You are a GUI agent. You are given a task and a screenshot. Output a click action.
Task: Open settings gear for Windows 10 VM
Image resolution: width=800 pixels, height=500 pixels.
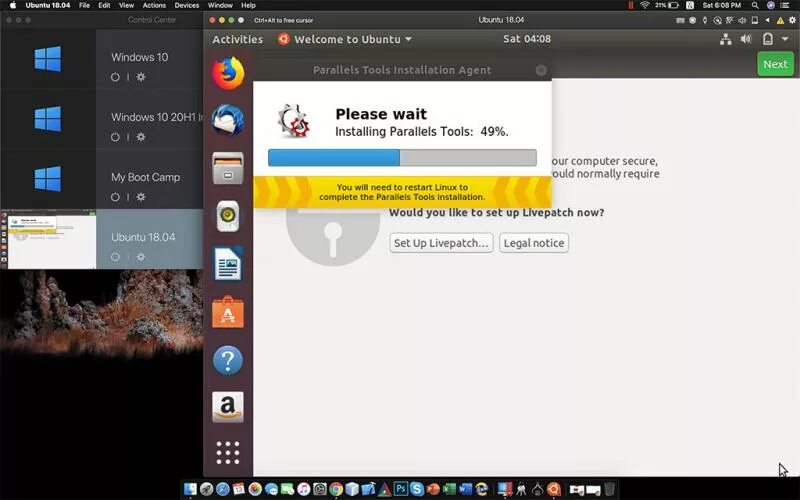tap(141, 77)
